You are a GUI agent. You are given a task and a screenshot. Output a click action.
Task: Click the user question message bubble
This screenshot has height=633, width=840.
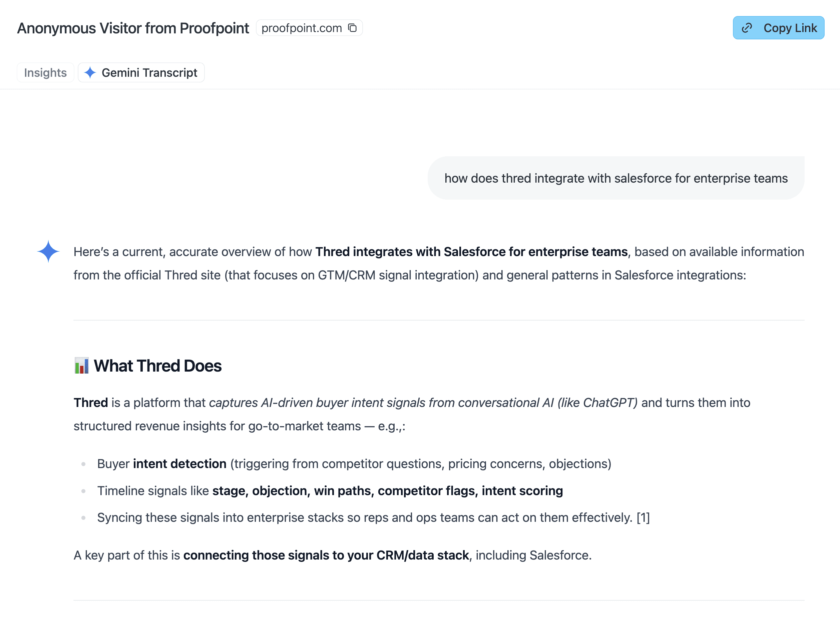pyautogui.click(x=616, y=178)
